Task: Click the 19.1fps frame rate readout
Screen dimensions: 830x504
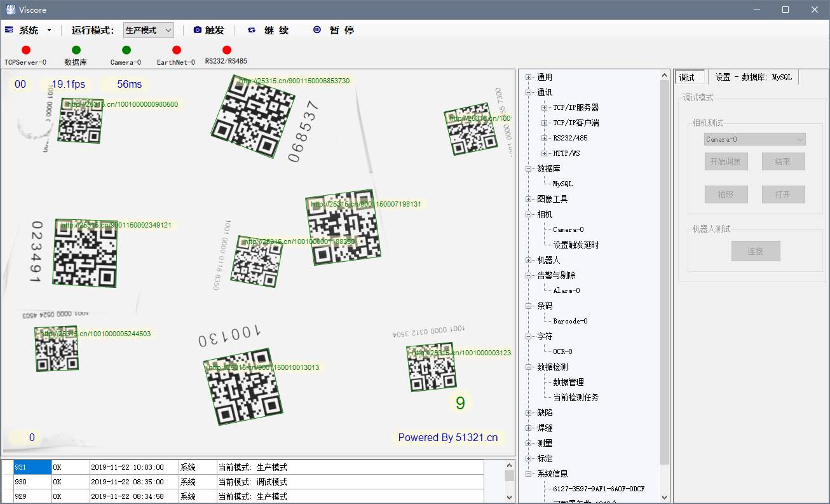Action: [68, 84]
